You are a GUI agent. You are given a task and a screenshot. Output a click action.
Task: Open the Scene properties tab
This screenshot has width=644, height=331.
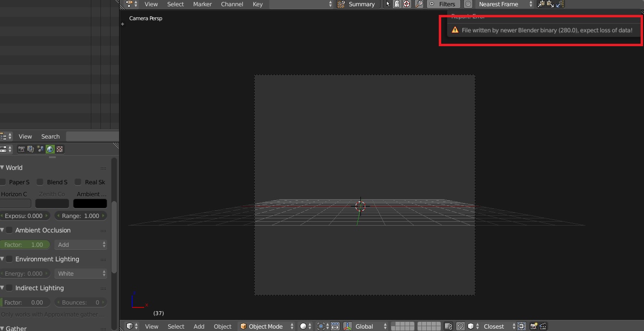coord(40,149)
